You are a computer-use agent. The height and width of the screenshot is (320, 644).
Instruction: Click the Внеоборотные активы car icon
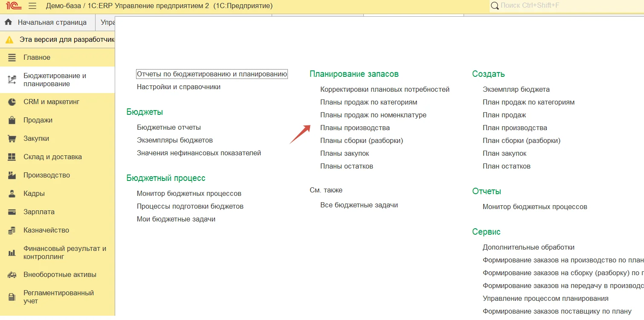click(12, 275)
